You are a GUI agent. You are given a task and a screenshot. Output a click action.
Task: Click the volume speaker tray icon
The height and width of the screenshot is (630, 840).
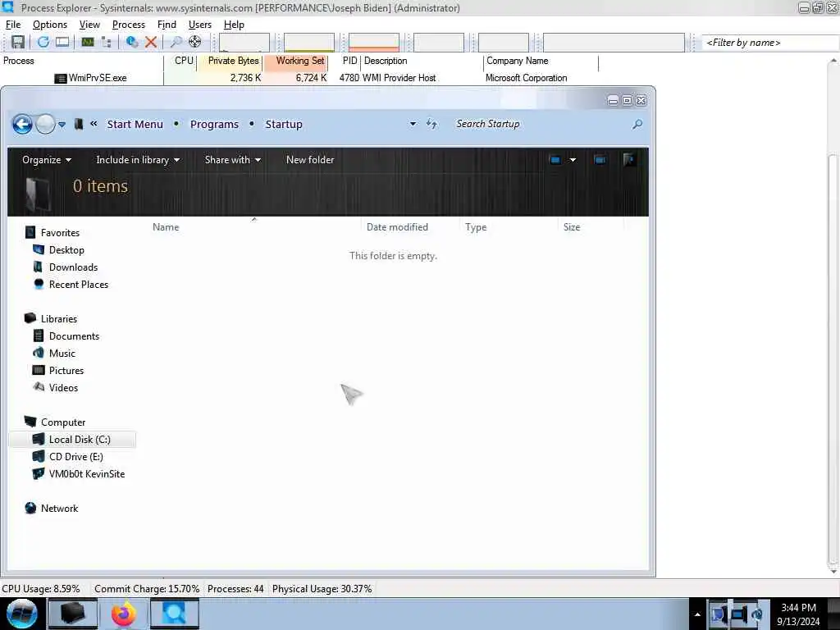pos(757,614)
